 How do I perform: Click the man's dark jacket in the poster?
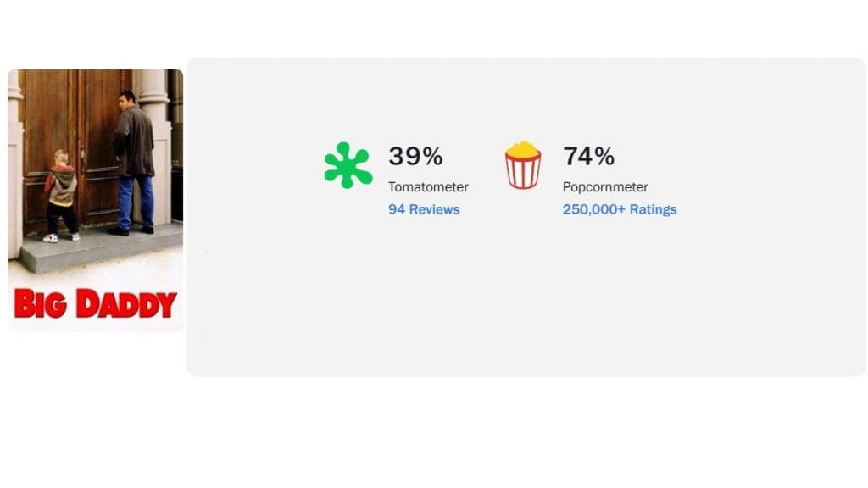point(134,142)
